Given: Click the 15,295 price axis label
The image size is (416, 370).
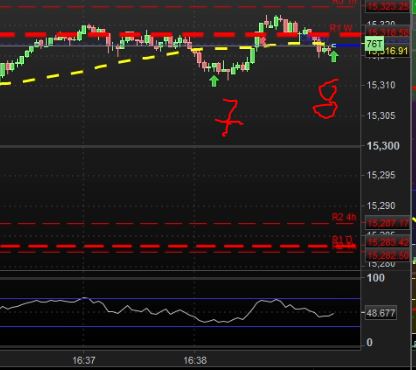Looking at the screenshot, I should coord(381,175).
